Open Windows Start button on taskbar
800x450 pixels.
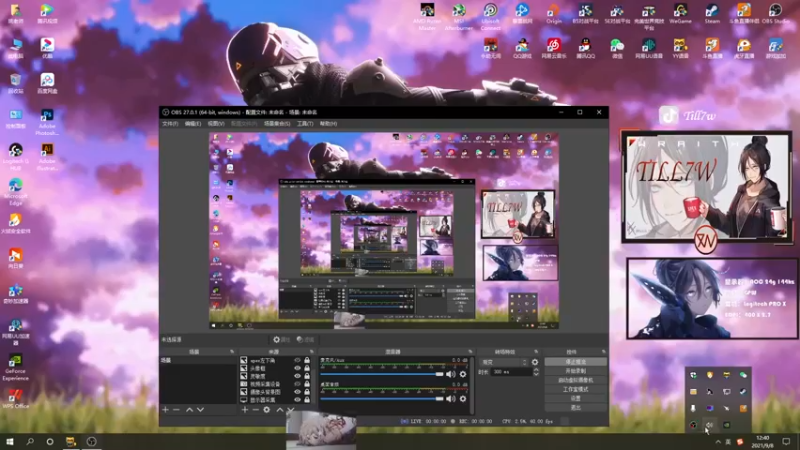[9, 442]
